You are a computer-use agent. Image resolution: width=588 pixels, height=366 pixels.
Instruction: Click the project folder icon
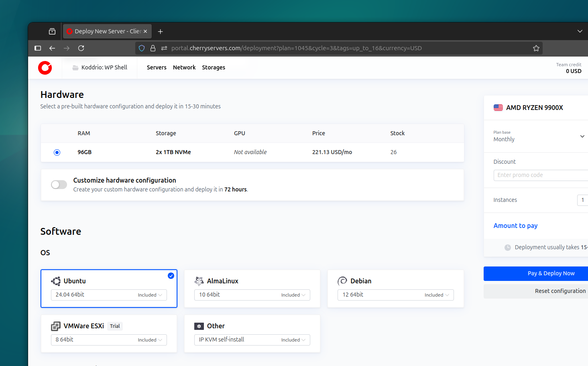75,68
